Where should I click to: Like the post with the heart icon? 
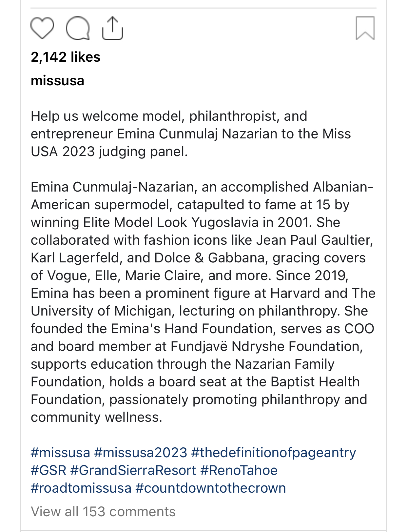point(42,28)
